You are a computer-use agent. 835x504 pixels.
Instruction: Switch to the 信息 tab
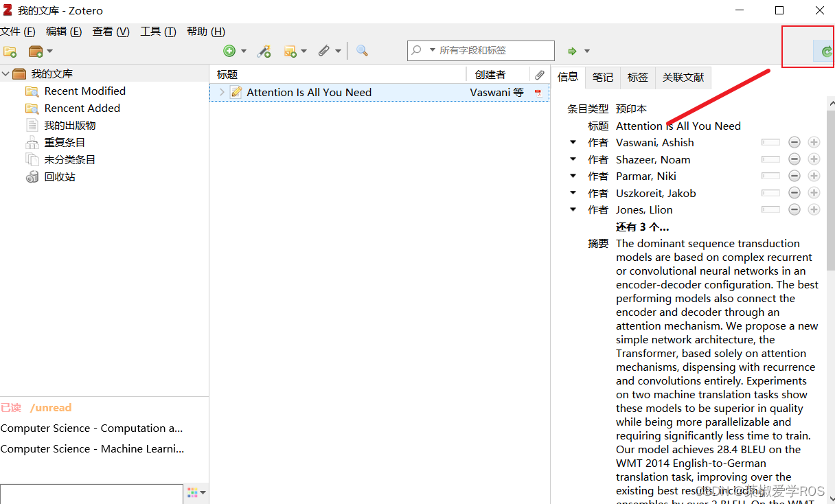568,77
